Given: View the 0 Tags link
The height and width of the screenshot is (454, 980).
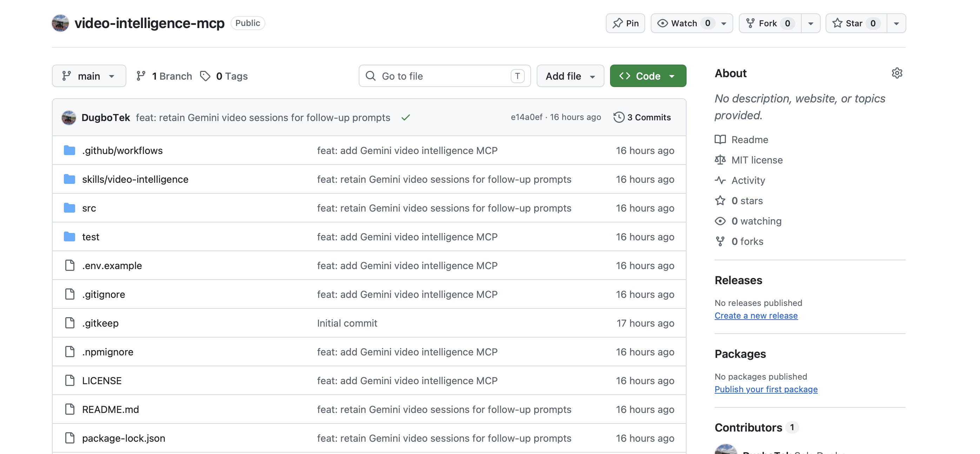Looking at the screenshot, I should tap(224, 76).
